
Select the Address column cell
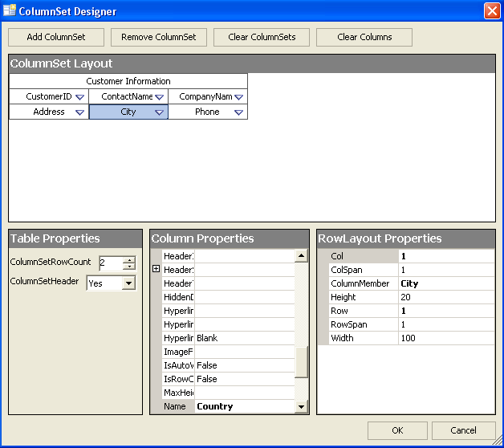(x=49, y=112)
